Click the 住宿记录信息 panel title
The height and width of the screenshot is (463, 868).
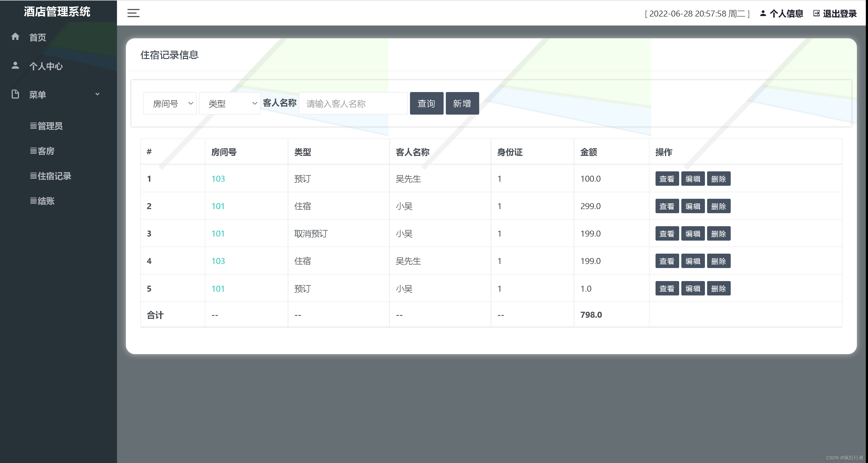pyautogui.click(x=170, y=55)
